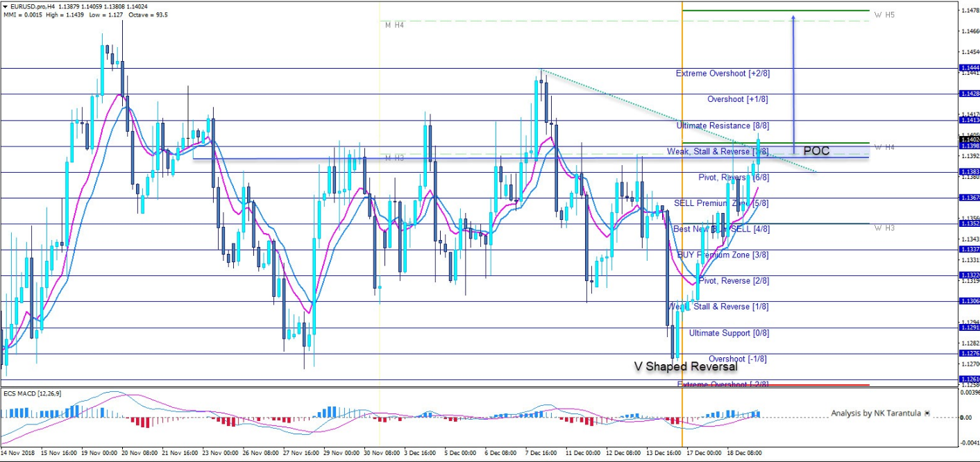The image size is (980, 462).
Task: Click the SELL Premium Zone [5/8] label
Action: pyautogui.click(x=722, y=203)
